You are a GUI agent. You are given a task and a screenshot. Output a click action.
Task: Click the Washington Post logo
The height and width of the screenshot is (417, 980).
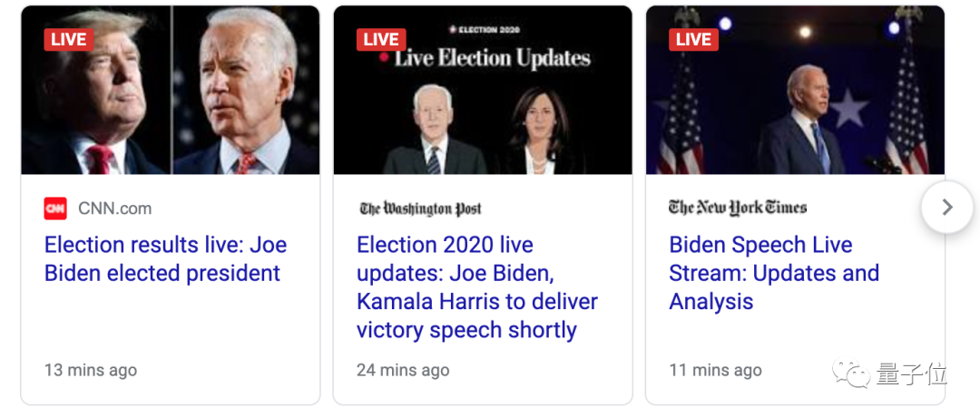(420, 208)
